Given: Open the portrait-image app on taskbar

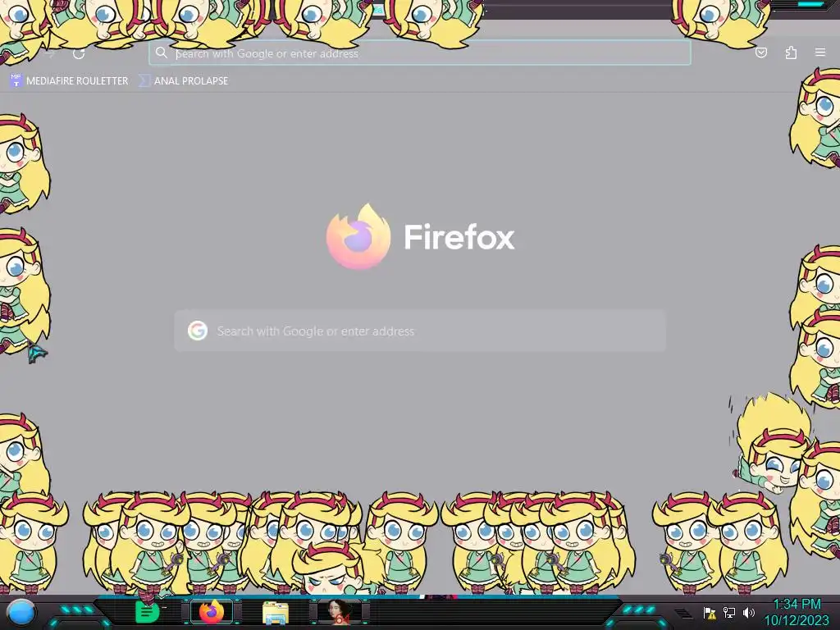Looking at the screenshot, I should pos(340,612).
